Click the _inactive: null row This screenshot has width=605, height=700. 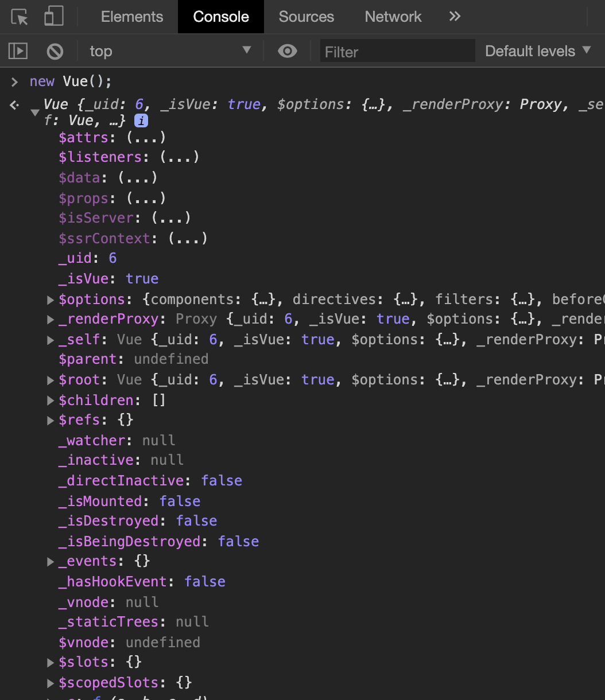pyautogui.click(x=121, y=460)
